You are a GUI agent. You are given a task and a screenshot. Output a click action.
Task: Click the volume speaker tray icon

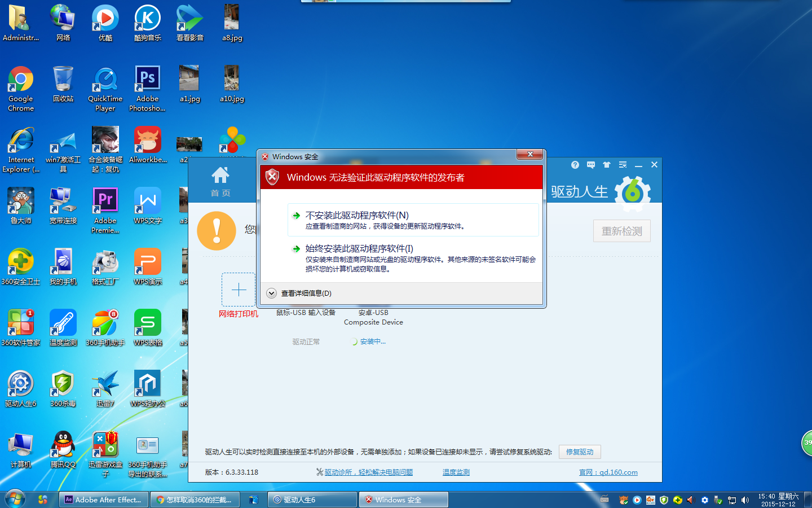(745, 500)
